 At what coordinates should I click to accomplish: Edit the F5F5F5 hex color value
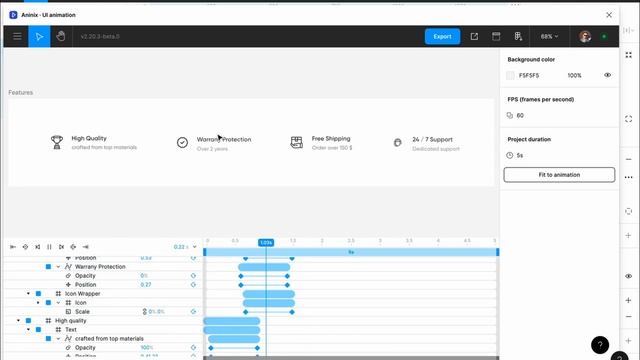529,76
